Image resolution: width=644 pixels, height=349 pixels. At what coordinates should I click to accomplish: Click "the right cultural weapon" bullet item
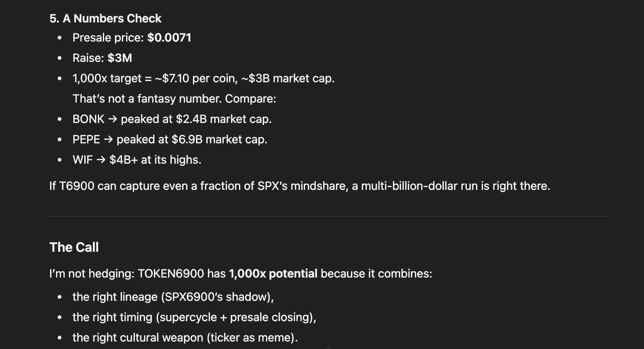point(185,338)
